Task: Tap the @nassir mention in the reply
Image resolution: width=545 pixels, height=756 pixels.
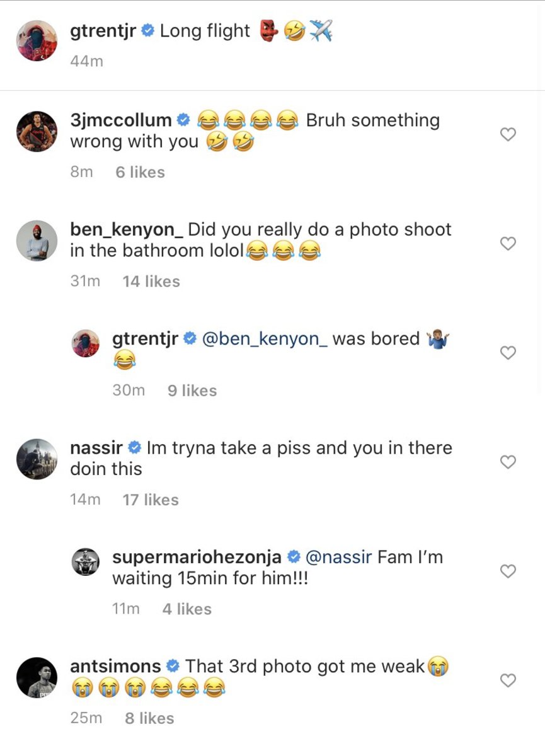Action: (338, 558)
